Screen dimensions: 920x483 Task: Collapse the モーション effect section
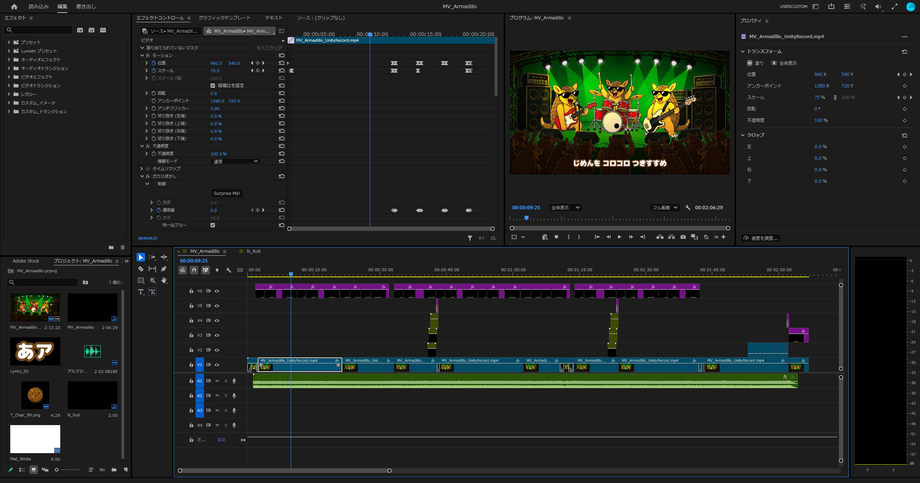pyautogui.click(x=142, y=55)
